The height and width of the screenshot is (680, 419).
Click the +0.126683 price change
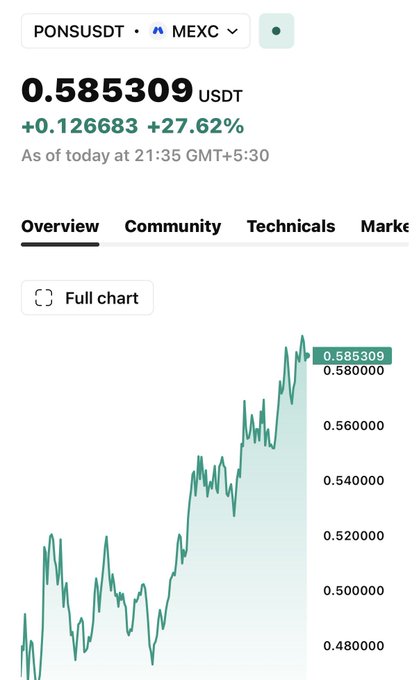coord(80,126)
